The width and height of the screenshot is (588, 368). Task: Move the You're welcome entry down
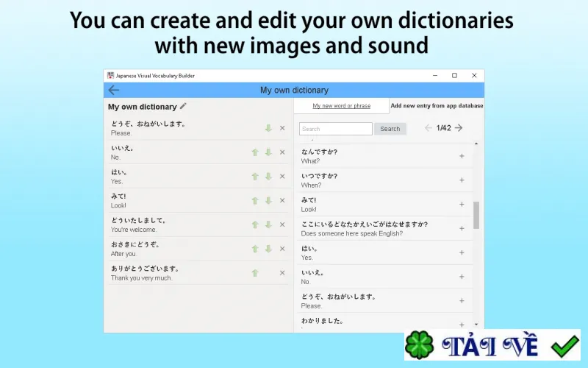(x=268, y=224)
